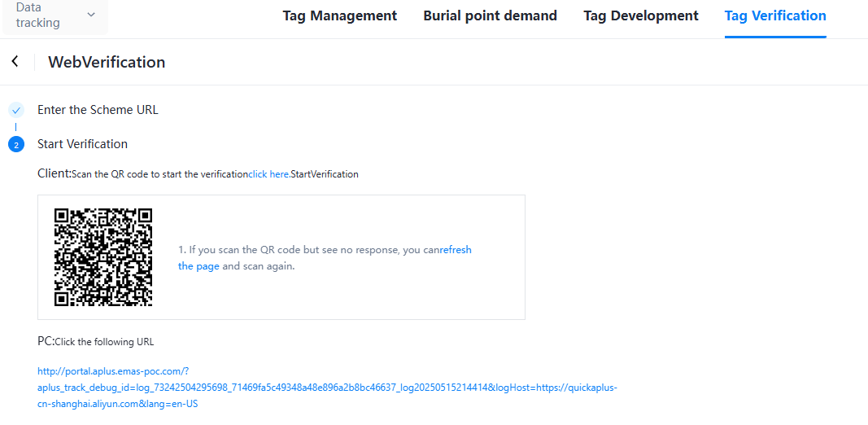This screenshot has height=425, width=868.
Task: Click the step 2 circle icon
Action: (x=16, y=145)
